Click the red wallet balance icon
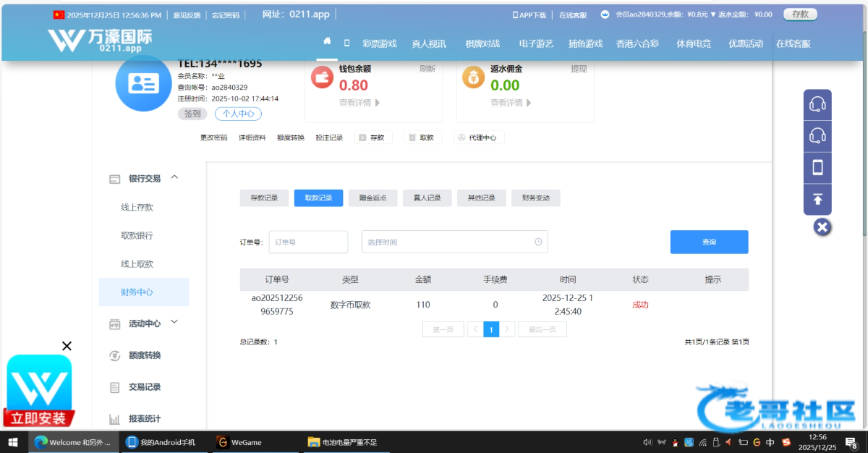This screenshot has width=868, height=453. (x=322, y=77)
